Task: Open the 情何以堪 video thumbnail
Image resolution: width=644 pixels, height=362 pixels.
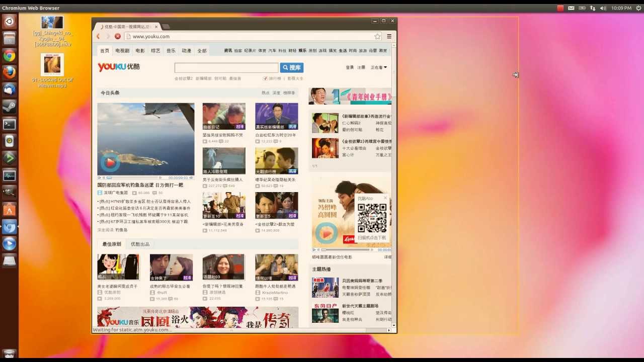Action: (276, 267)
